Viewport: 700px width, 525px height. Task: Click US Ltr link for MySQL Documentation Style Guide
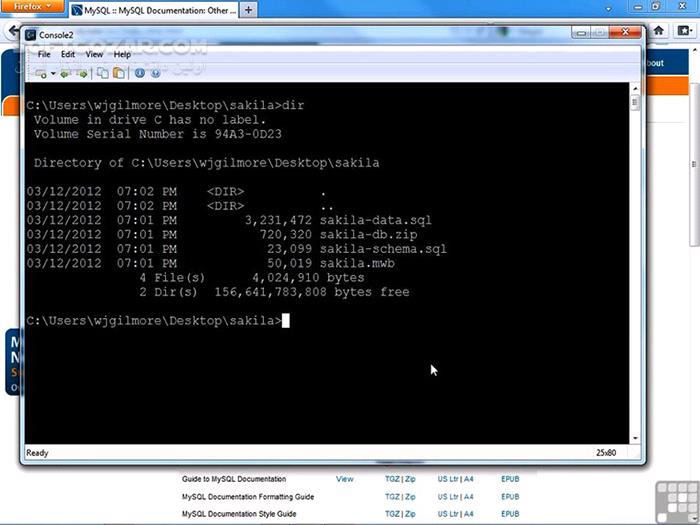(x=448, y=514)
